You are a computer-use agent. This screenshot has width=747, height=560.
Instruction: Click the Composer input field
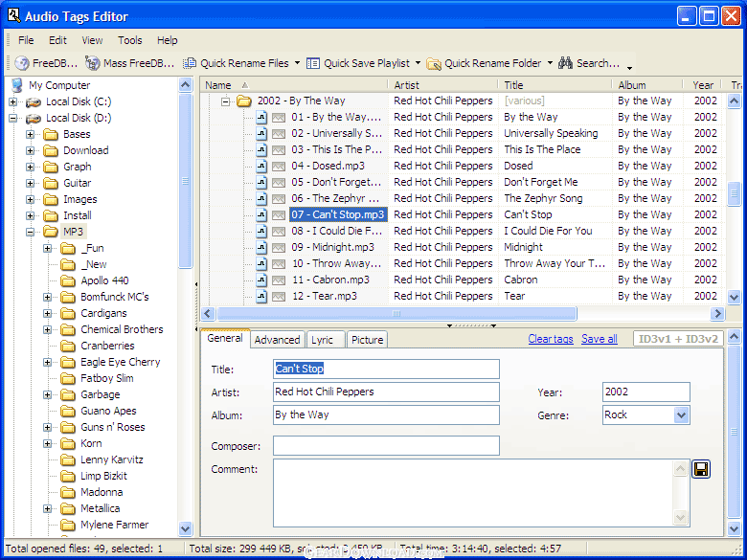pyautogui.click(x=386, y=446)
